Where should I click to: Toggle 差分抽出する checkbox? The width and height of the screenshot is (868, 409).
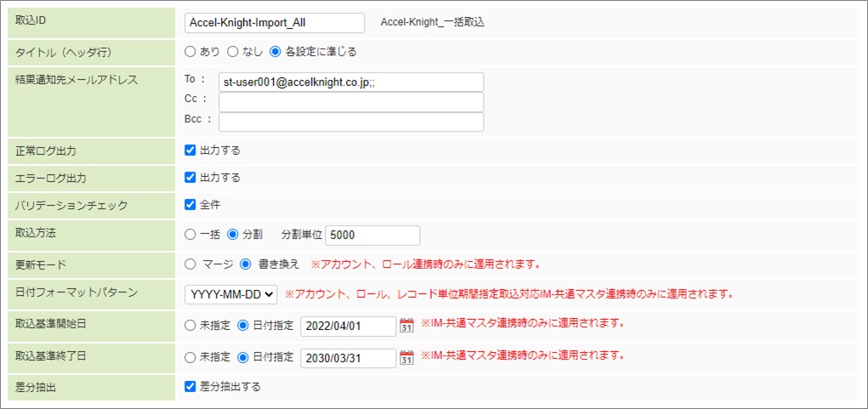click(x=191, y=386)
